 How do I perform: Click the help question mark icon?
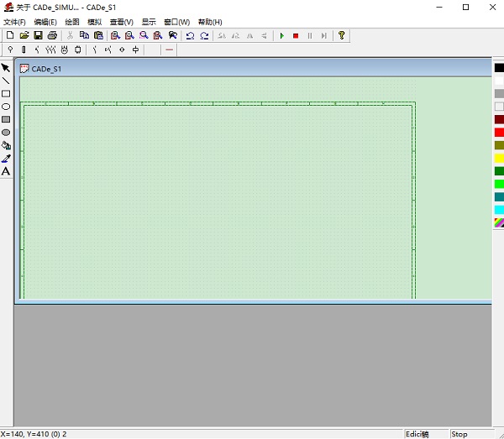click(342, 35)
